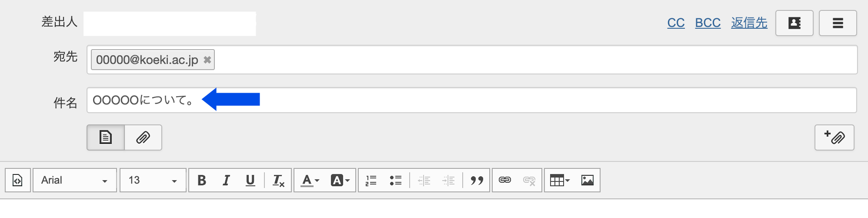868x218 pixels.
Task: Toggle italic formatting
Action: click(226, 180)
